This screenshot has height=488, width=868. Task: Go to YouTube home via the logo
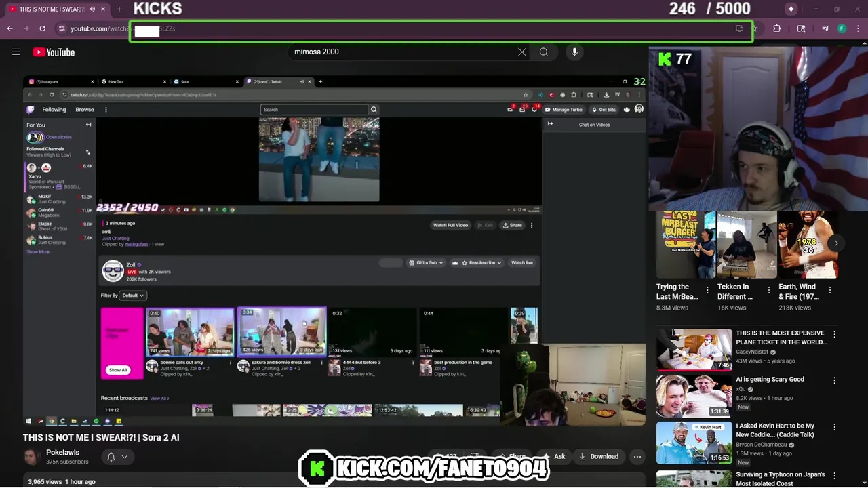(54, 52)
